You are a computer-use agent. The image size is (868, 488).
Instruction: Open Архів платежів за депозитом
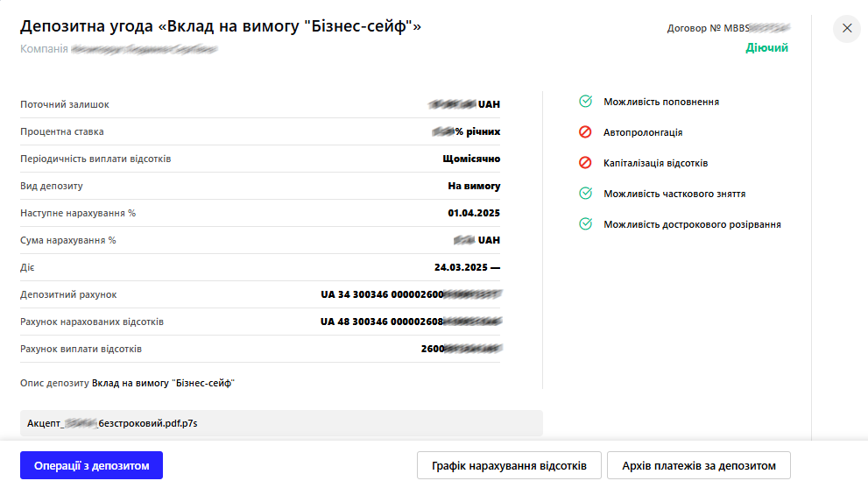click(x=699, y=465)
